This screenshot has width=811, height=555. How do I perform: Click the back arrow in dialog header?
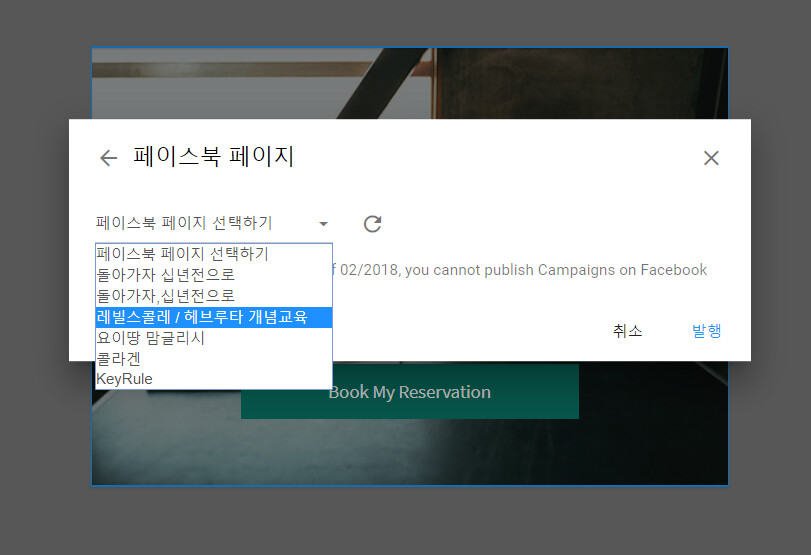[x=109, y=158]
